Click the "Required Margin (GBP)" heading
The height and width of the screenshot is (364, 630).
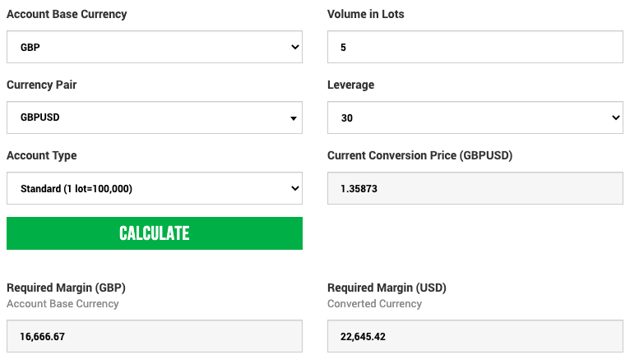[x=66, y=288]
